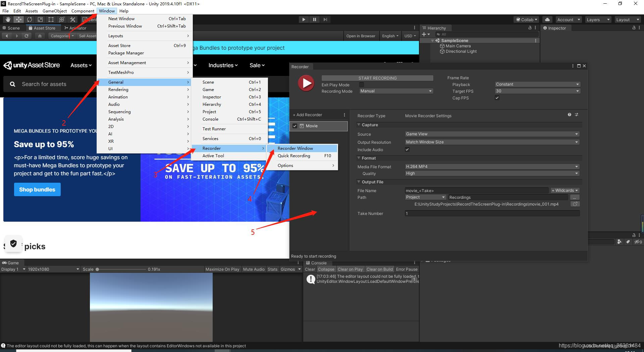
Task: Uncheck the Movie recorder checkbox
Action: (x=295, y=126)
